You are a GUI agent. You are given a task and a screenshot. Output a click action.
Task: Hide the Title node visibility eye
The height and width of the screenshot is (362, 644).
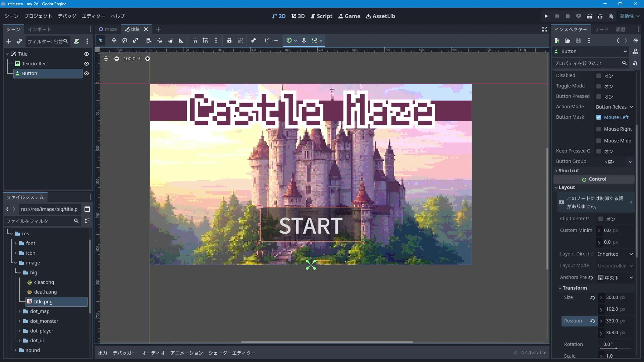[x=87, y=54]
